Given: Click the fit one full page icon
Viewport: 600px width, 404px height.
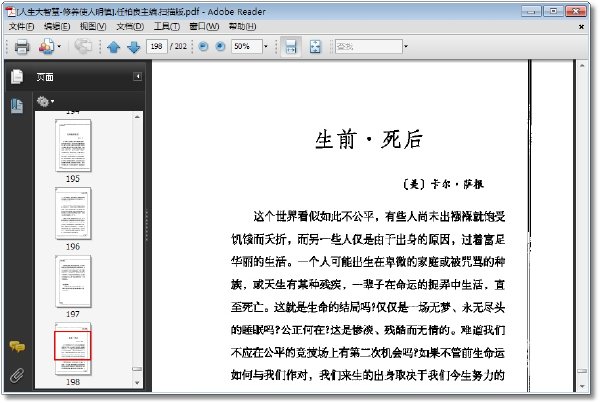Looking at the screenshot, I should (x=315, y=47).
